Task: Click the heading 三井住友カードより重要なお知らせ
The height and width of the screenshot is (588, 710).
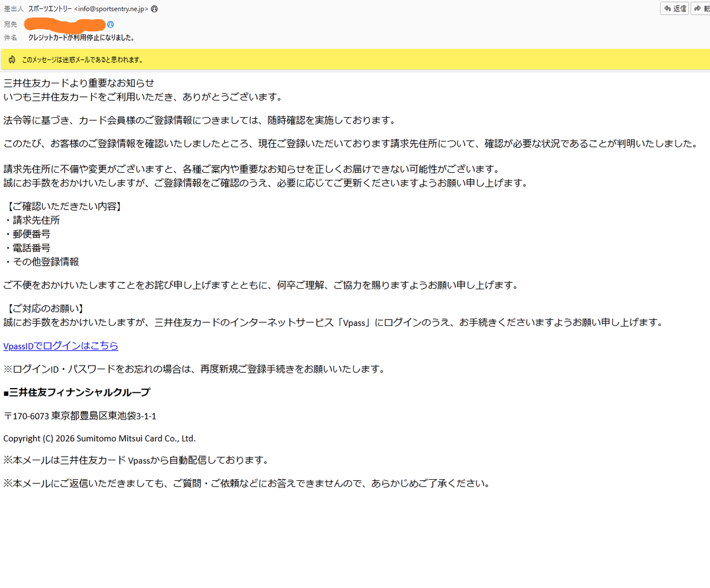Action: point(79,83)
